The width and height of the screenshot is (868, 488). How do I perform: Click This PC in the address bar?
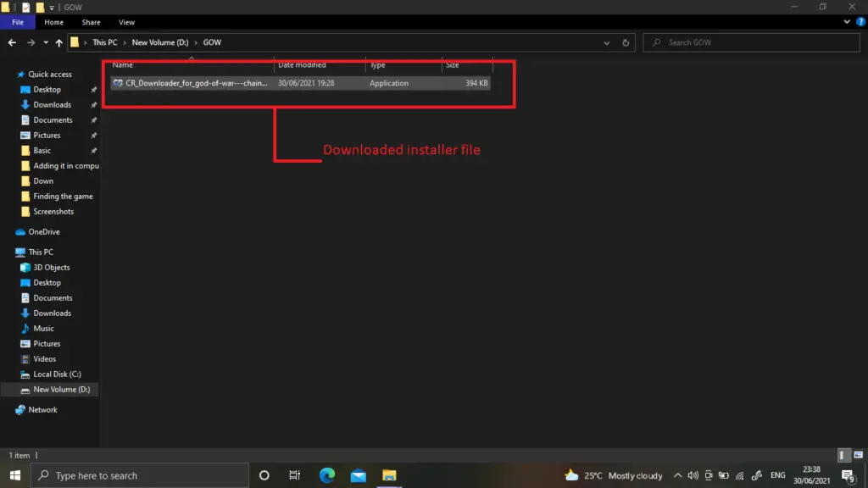(x=104, y=42)
